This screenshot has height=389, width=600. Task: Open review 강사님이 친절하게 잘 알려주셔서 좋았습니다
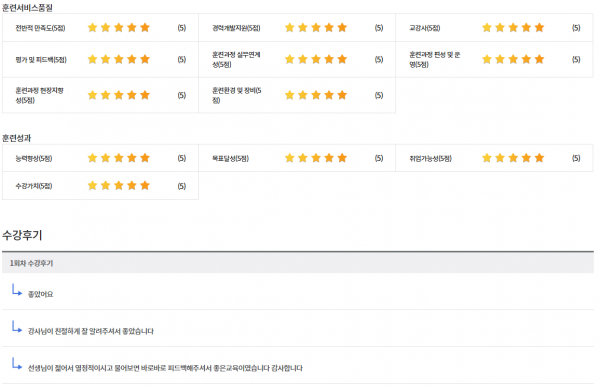coord(91,331)
